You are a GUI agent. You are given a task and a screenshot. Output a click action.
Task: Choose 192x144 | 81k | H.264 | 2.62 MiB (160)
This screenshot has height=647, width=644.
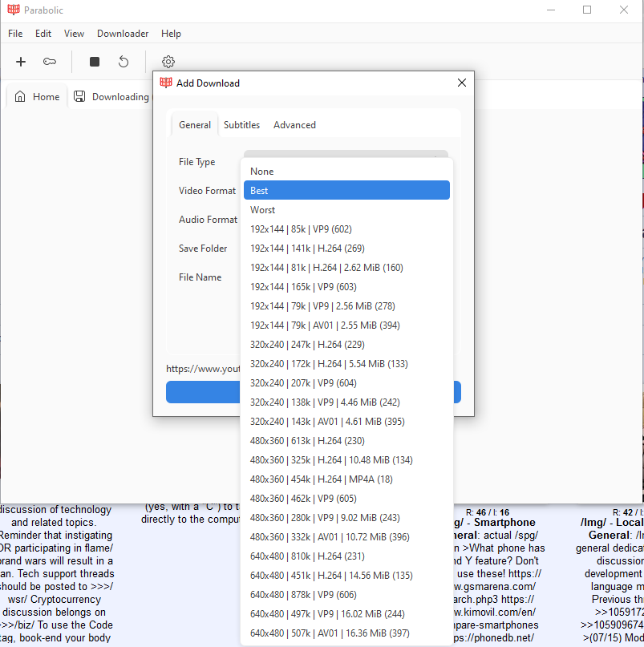[346, 268]
